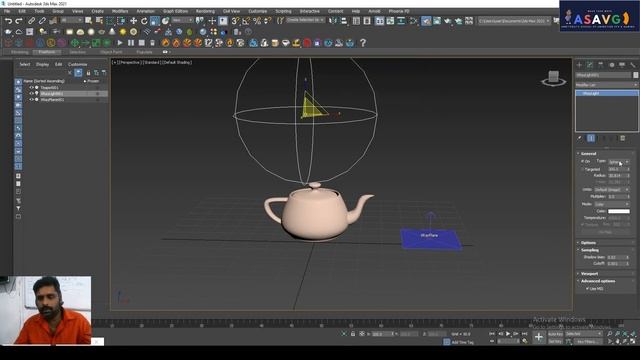Toggle the Texture checkbox

click(583, 224)
